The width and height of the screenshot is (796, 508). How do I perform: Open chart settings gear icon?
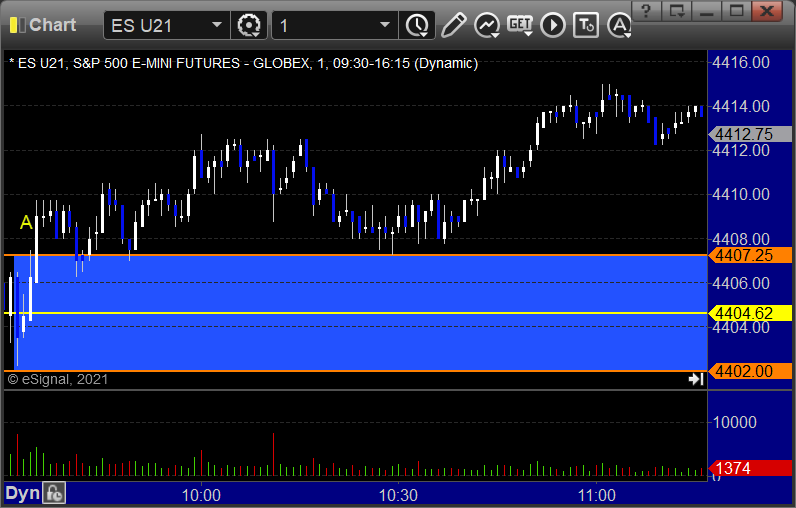pyautogui.click(x=249, y=25)
